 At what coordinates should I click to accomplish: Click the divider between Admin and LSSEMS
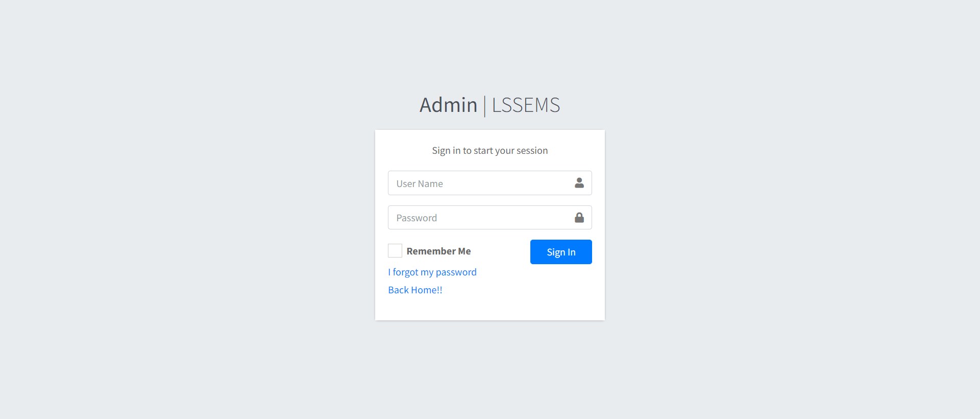click(x=484, y=105)
